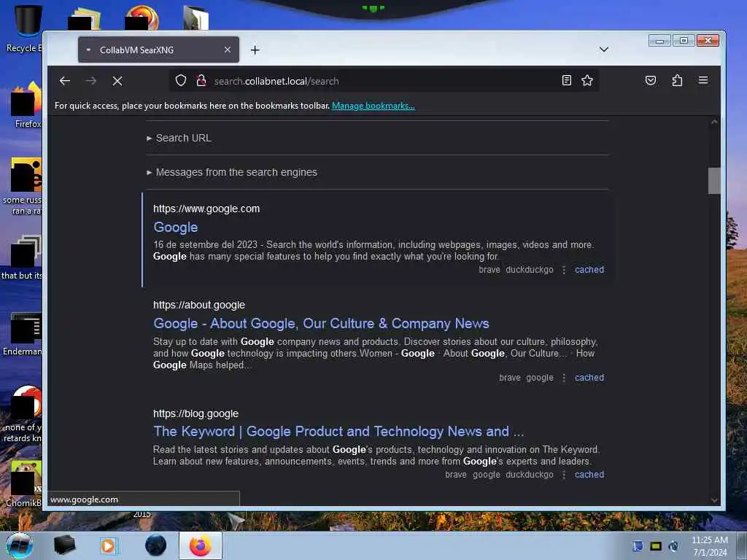This screenshot has height=560, width=747.
Task: Open the About Google culture and news result
Action: [321, 323]
